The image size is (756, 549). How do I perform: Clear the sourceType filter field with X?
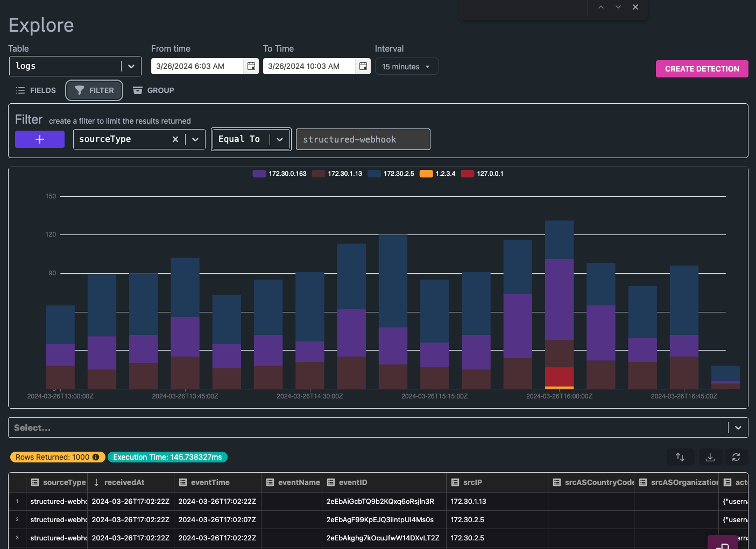click(x=175, y=139)
